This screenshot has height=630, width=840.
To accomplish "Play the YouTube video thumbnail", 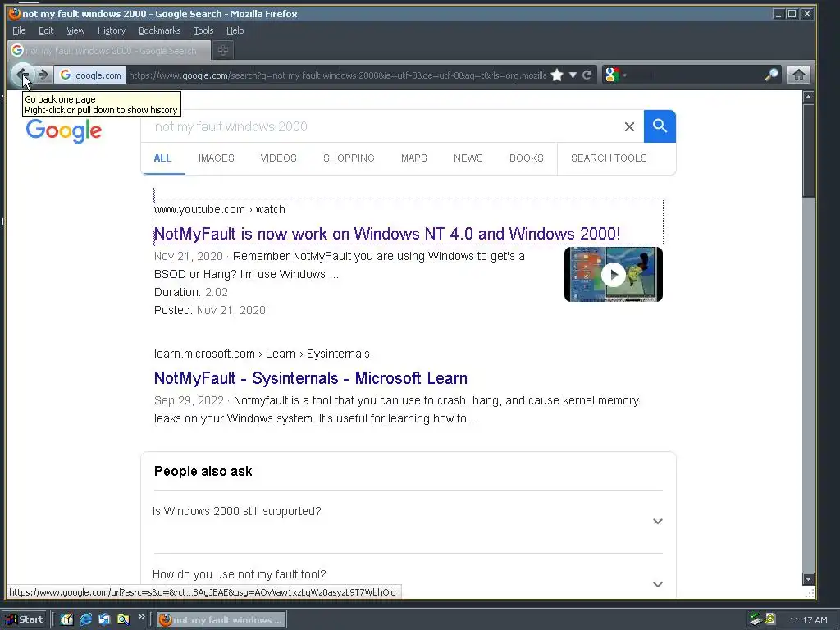I will (x=614, y=274).
